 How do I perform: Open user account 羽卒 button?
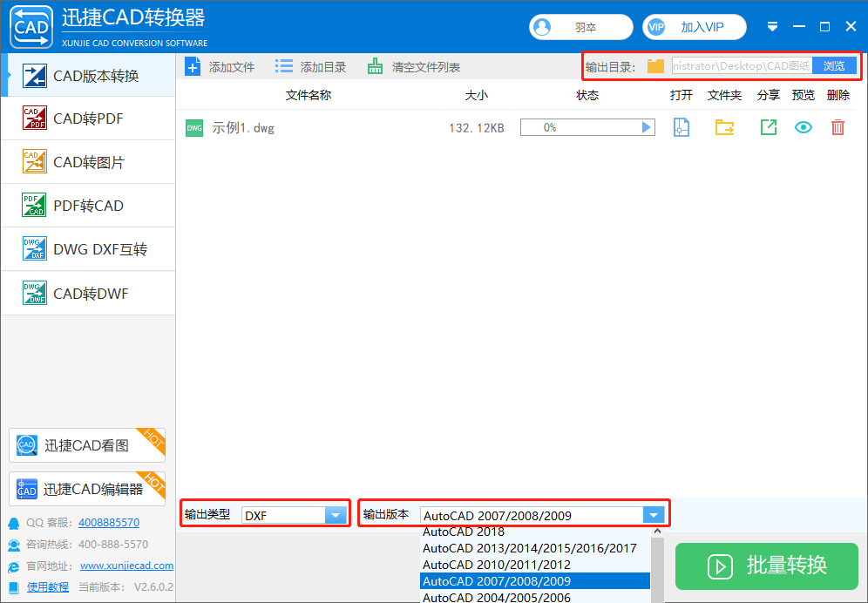tap(580, 27)
